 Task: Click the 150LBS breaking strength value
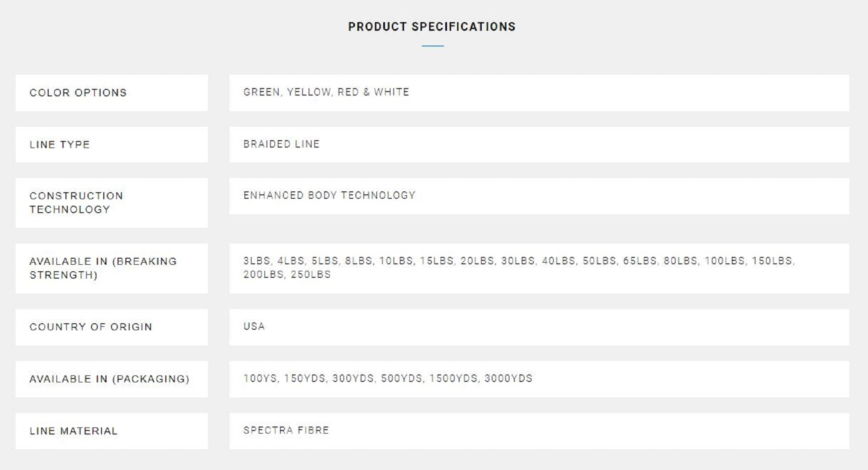click(773, 261)
